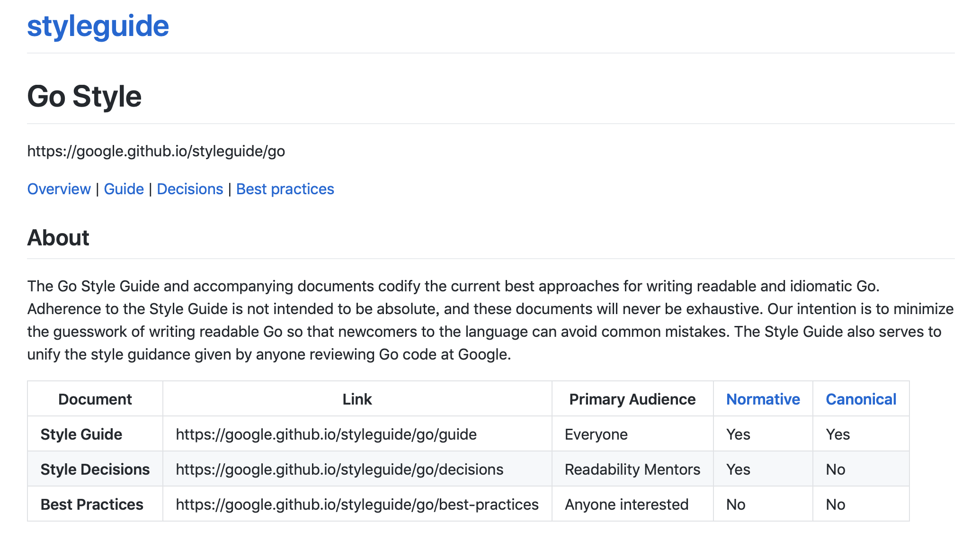Click the Style Decisions row label

point(95,469)
